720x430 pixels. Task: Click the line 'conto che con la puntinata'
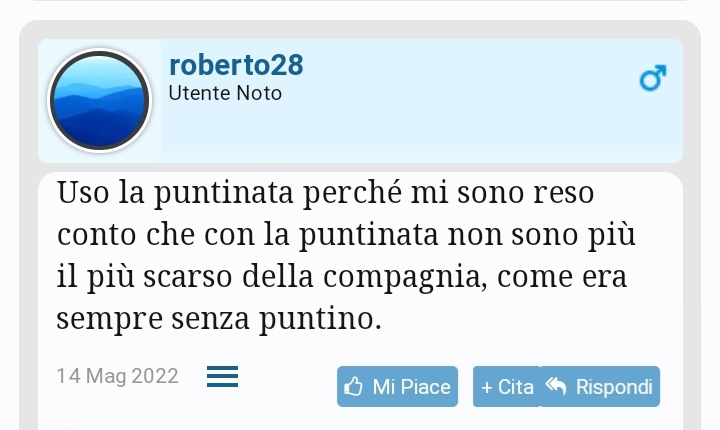point(346,235)
